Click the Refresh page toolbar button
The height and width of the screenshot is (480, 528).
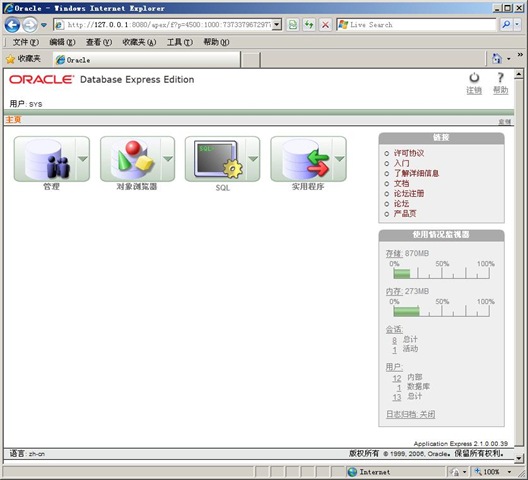click(309, 25)
